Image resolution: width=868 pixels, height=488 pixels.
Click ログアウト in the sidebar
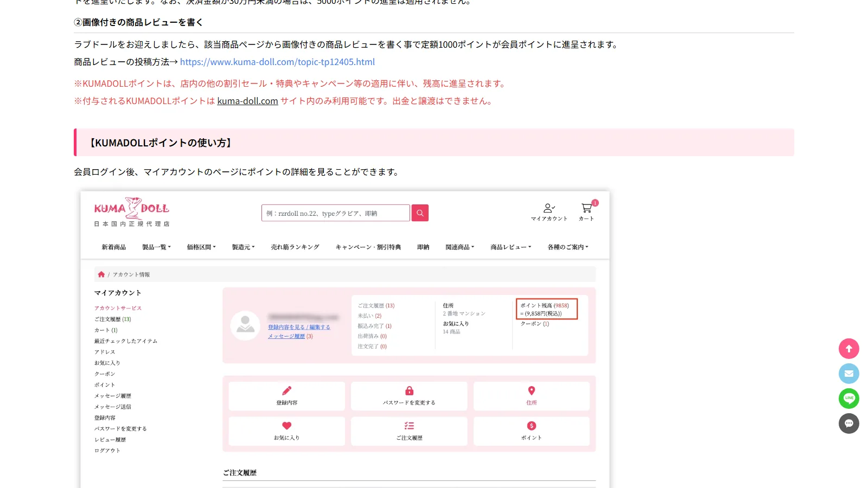click(x=107, y=451)
